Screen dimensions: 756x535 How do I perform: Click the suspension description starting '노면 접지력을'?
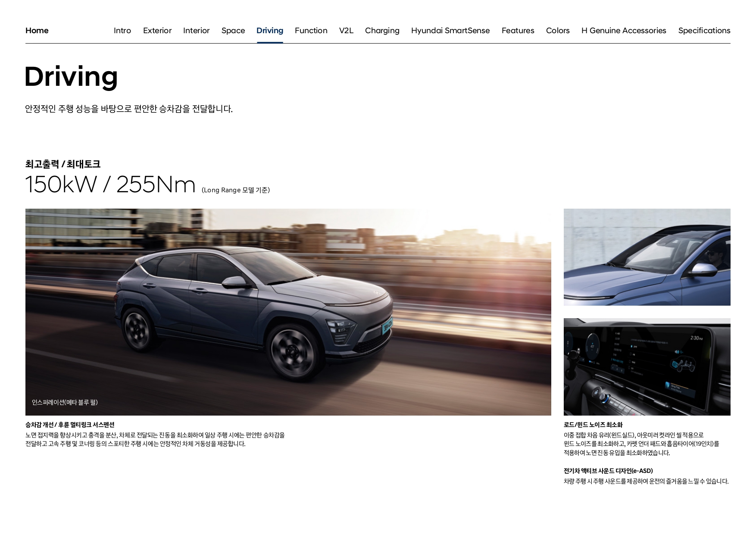155,439
